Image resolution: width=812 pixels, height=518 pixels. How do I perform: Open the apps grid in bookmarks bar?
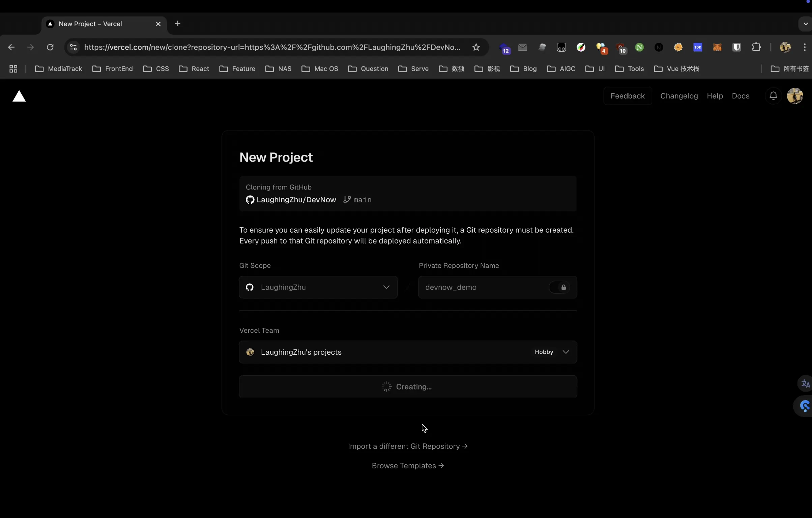coord(13,69)
